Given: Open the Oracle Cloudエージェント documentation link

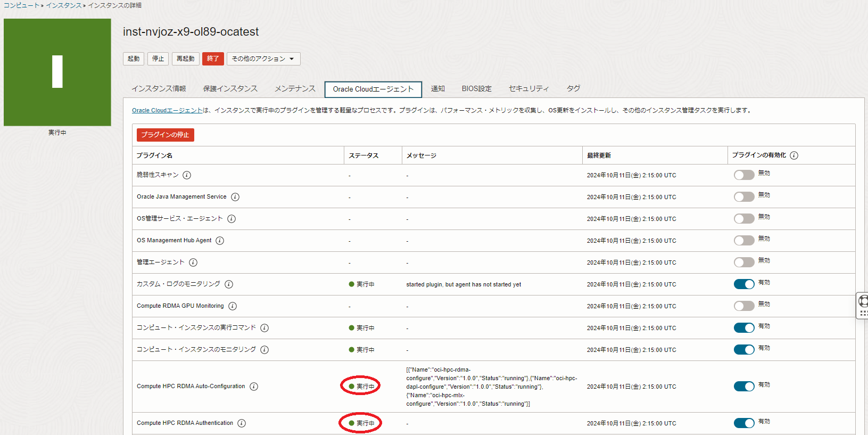Looking at the screenshot, I should coord(167,111).
